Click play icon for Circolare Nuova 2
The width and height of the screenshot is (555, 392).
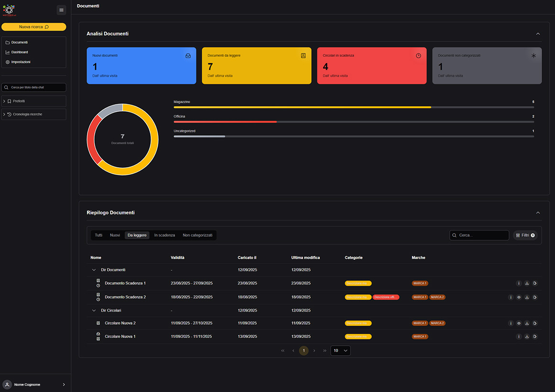535,323
